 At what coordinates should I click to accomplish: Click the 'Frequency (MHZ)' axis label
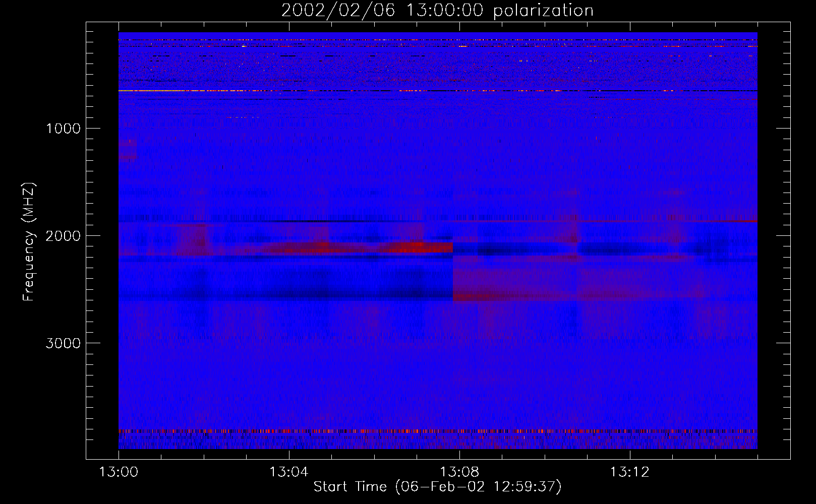29,242
